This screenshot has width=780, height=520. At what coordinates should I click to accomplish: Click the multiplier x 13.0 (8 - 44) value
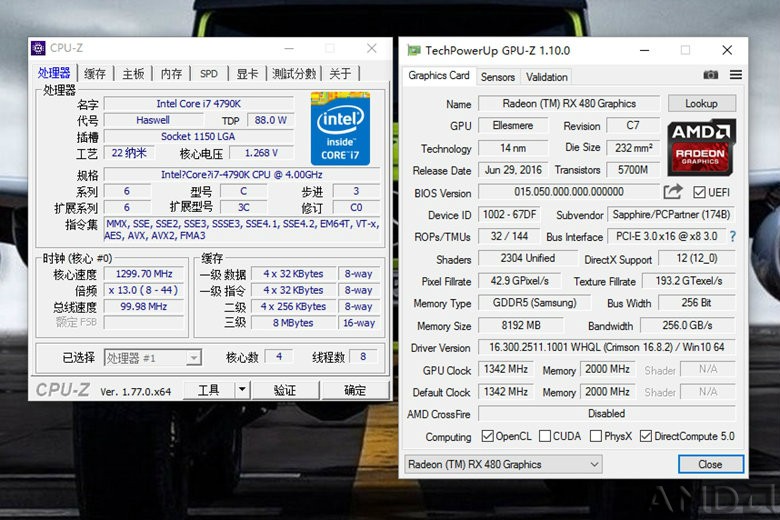pos(144,290)
